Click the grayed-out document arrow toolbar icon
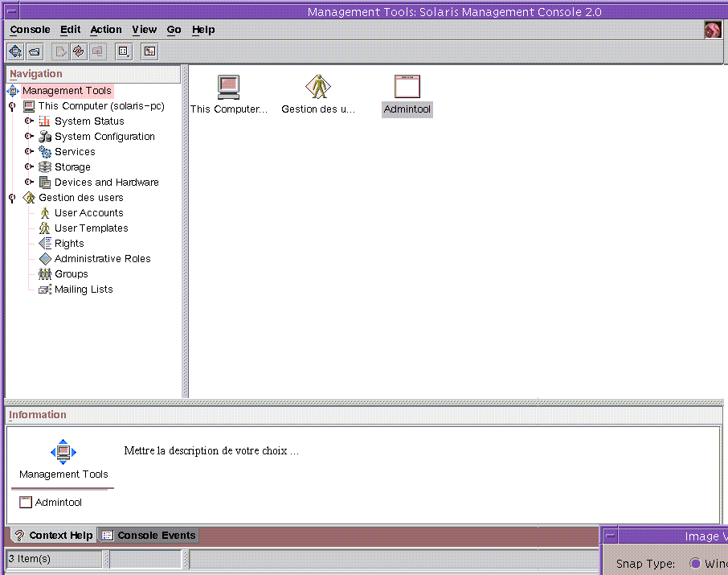Image resolution: width=728 pixels, height=575 pixels. click(x=60, y=51)
